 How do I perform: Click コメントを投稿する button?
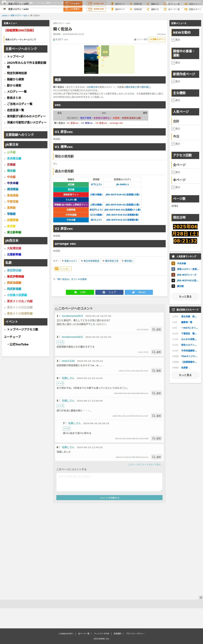(x=109, y=498)
